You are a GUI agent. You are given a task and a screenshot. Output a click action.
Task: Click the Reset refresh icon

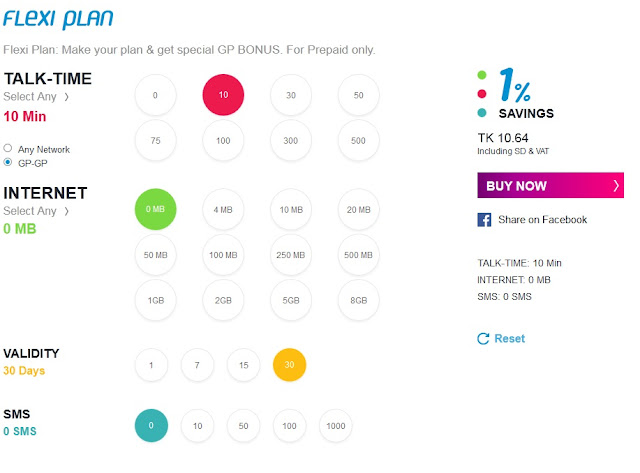pyautogui.click(x=484, y=339)
